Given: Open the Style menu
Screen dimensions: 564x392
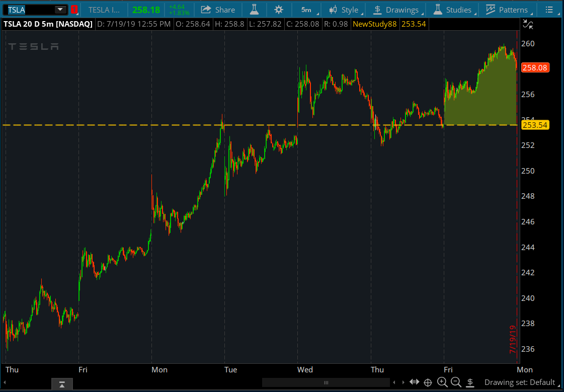Looking at the screenshot, I should [x=344, y=10].
